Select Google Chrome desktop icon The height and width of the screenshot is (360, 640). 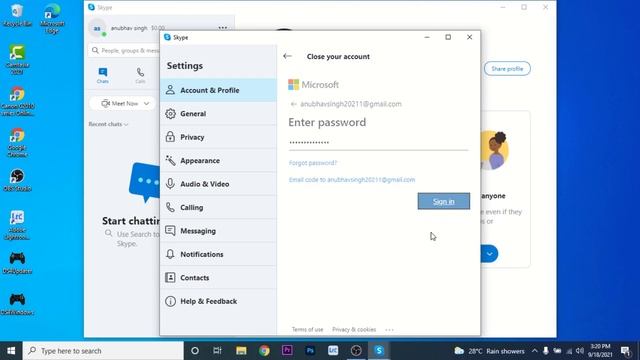point(17,142)
